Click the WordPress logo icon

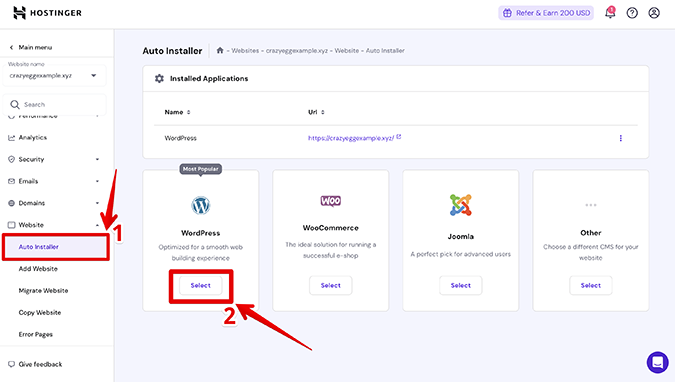201,205
